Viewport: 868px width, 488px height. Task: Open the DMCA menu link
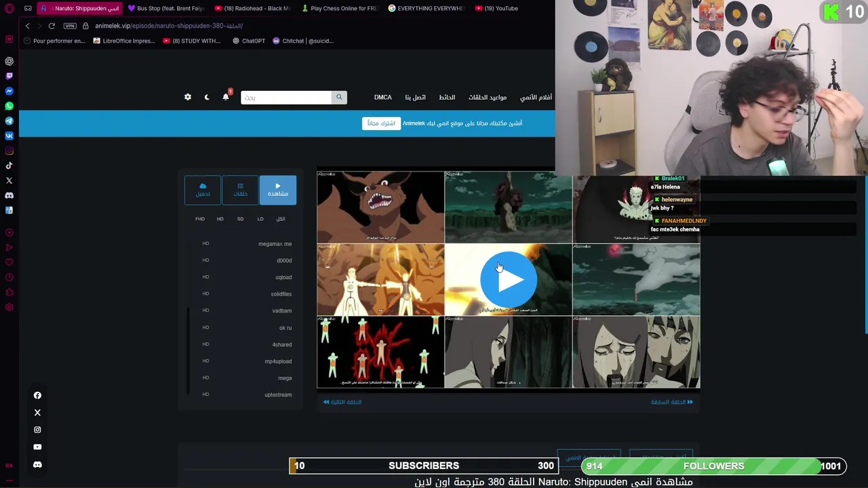pos(383,98)
